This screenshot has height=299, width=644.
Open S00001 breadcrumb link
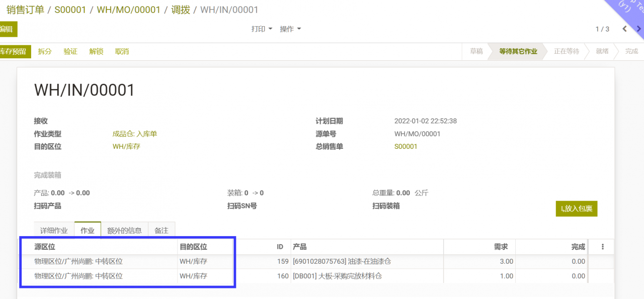click(x=70, y=10)
